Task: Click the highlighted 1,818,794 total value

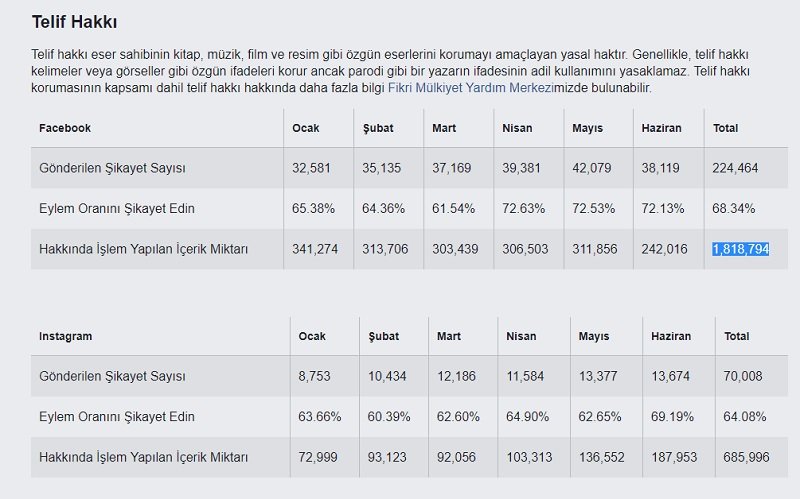Action: click(x=740, y=249)
